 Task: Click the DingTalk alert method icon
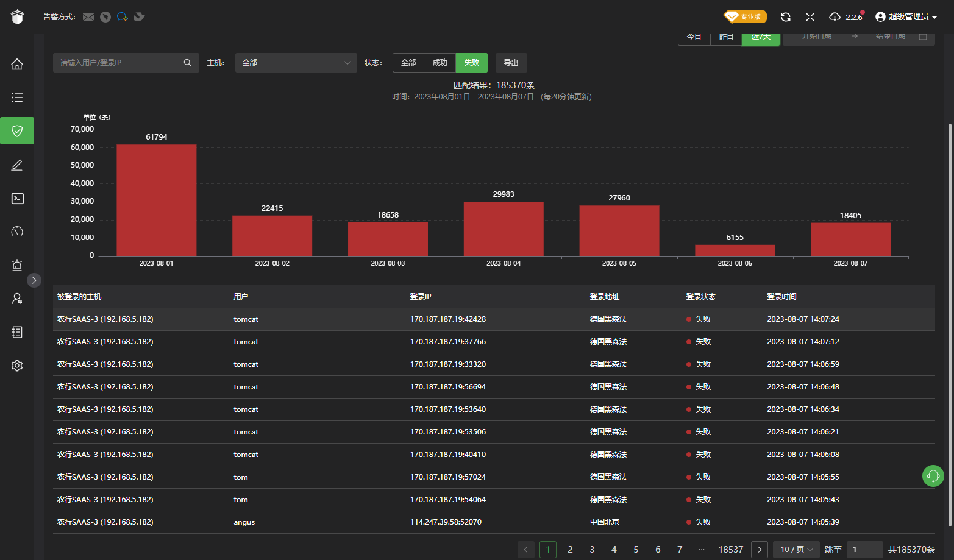click(105, 17)
